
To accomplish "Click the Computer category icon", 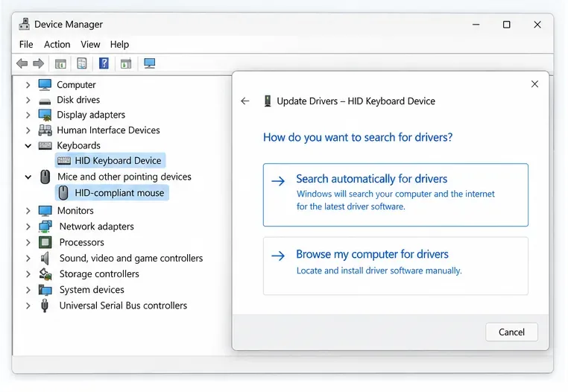I will (x=45, y=84).
